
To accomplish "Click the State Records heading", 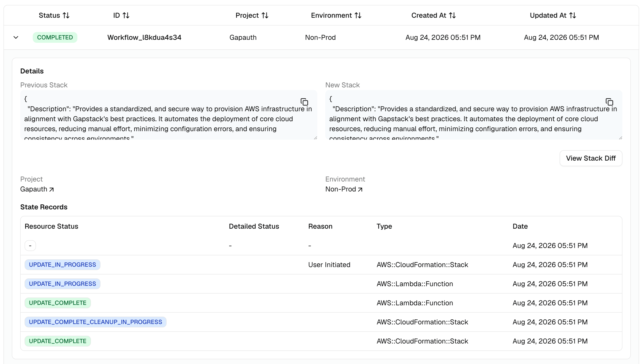I will tap(44, 207).
